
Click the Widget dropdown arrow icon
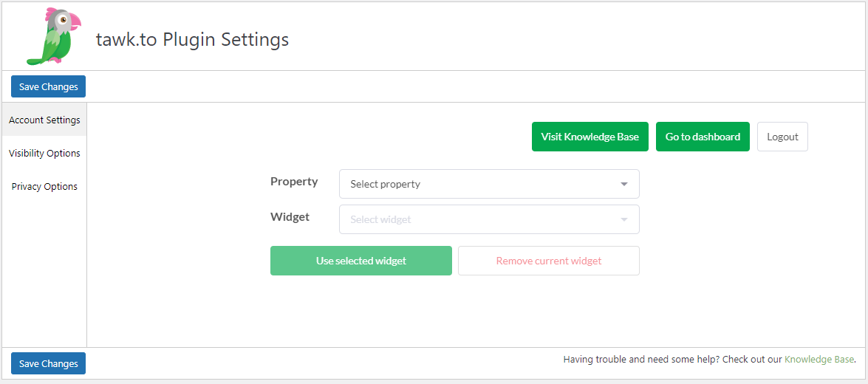[624, 219]
